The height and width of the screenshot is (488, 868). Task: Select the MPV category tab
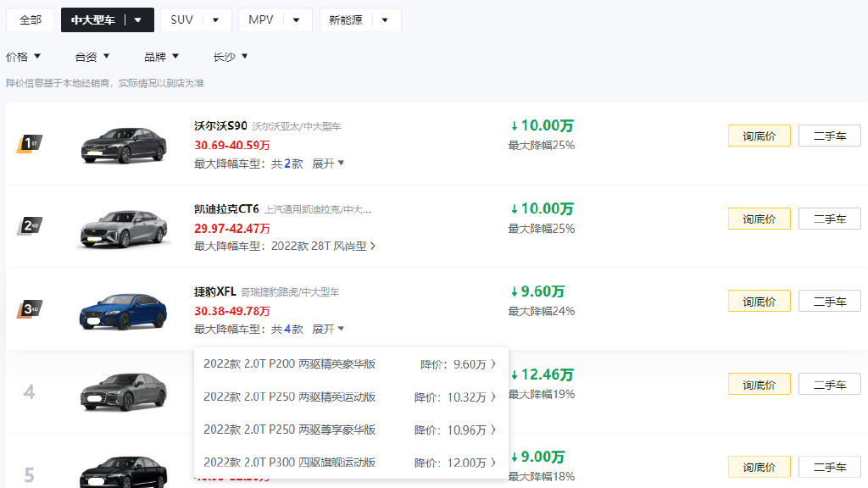[261, 20]
